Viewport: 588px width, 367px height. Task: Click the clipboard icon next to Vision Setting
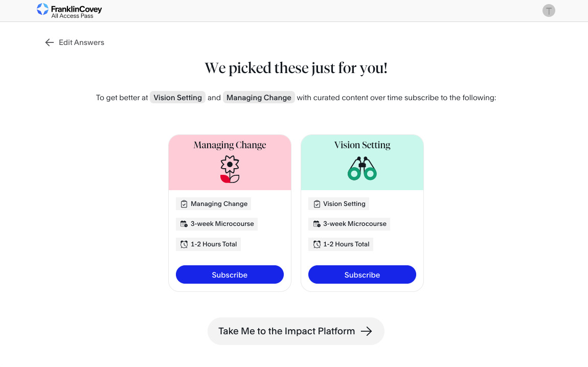(x=316, y=204)
